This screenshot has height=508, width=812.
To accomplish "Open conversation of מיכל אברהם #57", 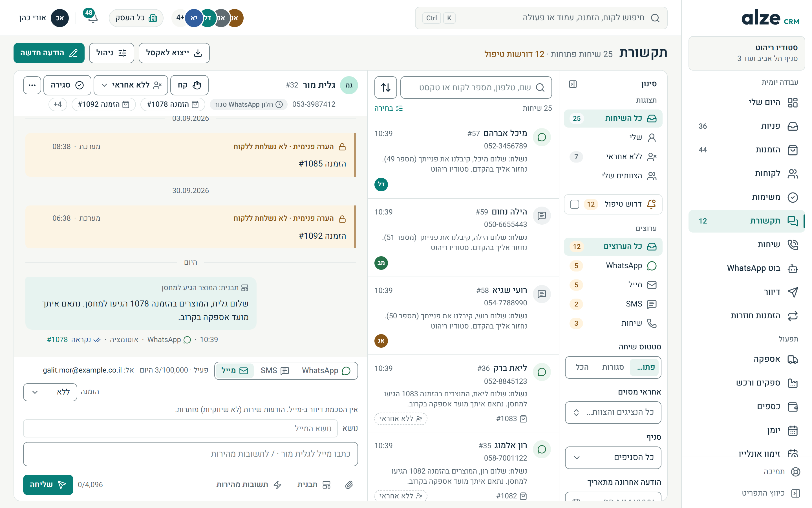I will point(463,159).
